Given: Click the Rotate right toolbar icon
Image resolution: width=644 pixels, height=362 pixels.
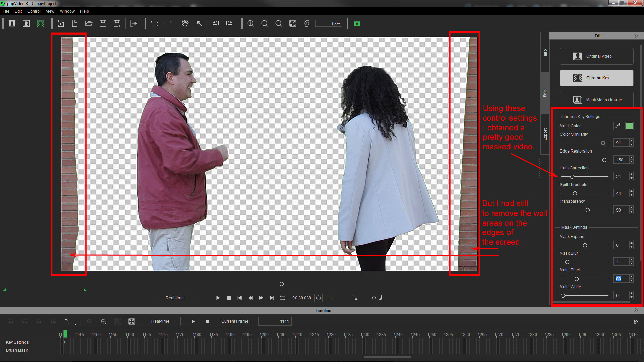Looking at the screenshot, I should [229, 24].
